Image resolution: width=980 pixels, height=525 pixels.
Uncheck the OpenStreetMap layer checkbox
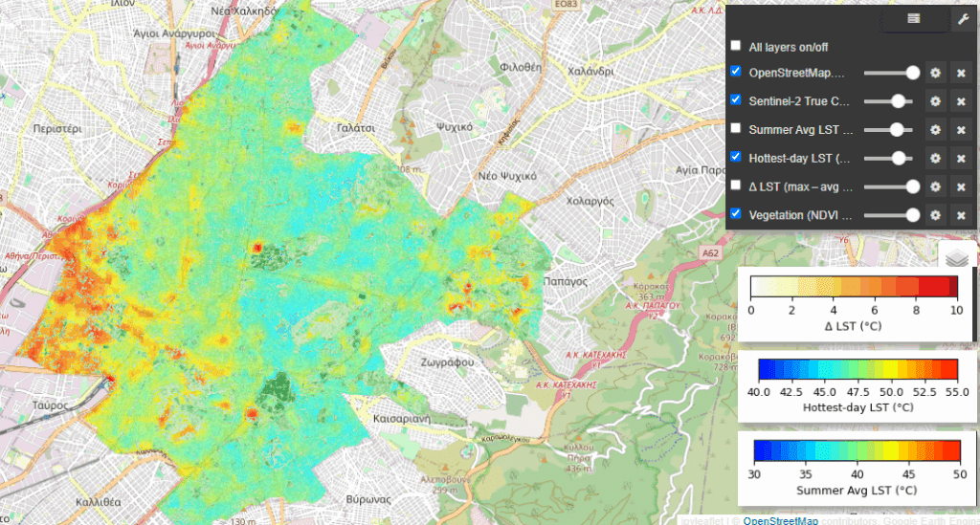[x=736, y=71]
